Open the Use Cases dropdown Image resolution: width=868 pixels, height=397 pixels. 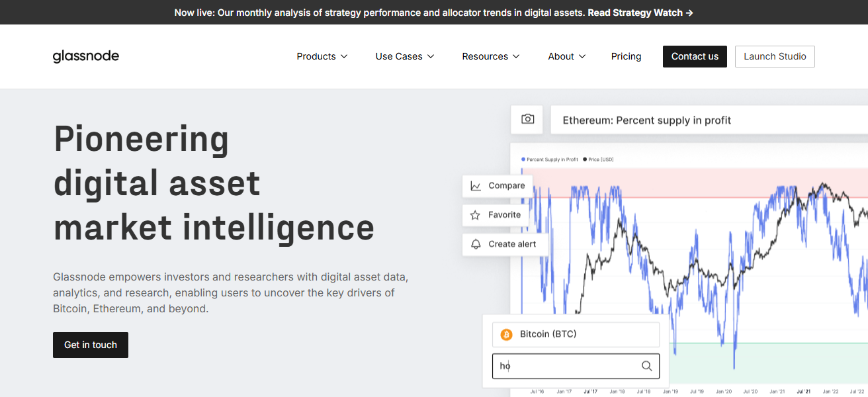404,56
